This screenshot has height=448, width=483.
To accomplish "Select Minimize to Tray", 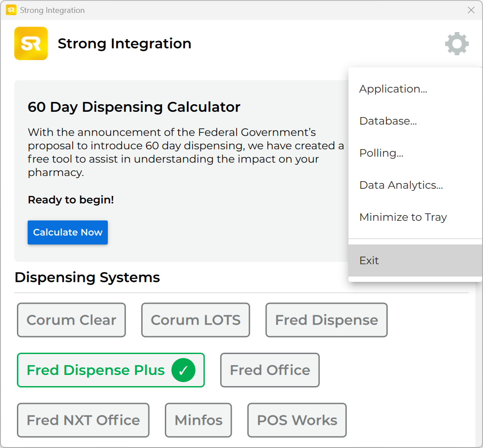I will 415,217.
